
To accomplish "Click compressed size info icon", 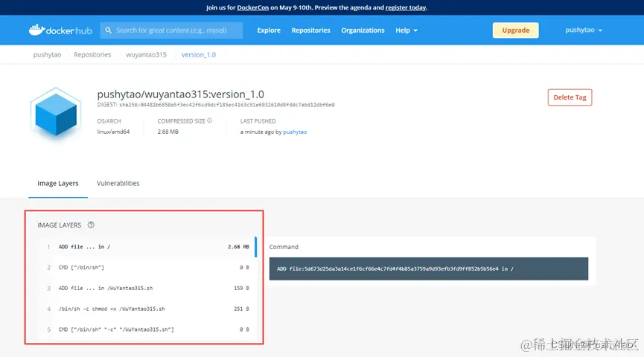I will tap(209, 120).
